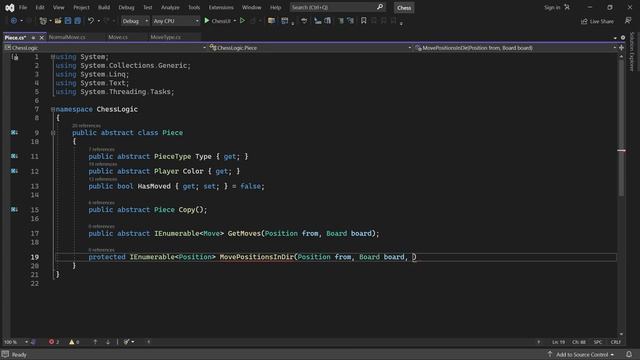This screenshot has height=360, width=640.
Task: Click the Undo arrow icon
Action: (x=91, y=21)
